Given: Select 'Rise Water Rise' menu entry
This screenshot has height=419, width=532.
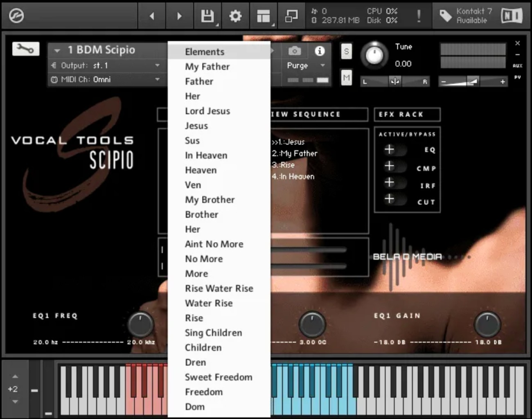Looking at the screenshot, I should (219, 288).
